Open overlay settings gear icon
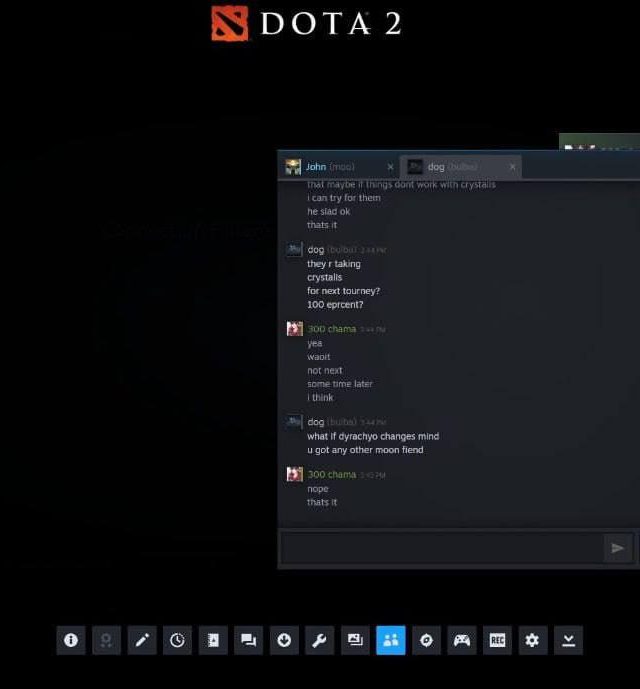Screen dimensions: 640x689 532,640
